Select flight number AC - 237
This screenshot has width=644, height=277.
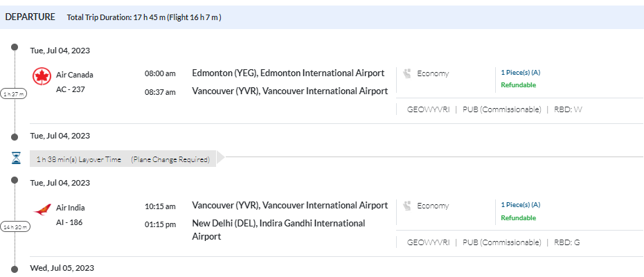click(x=71, y=89)
